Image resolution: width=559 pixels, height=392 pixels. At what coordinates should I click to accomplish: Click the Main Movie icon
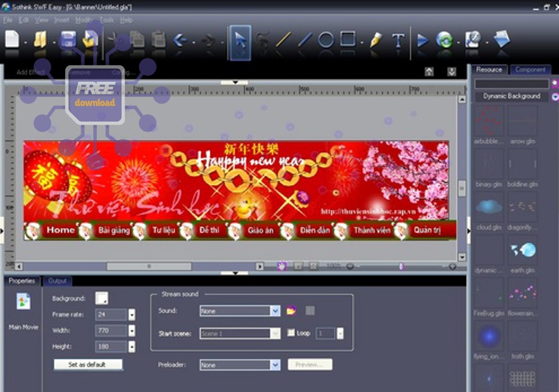(x=23, y=301)
